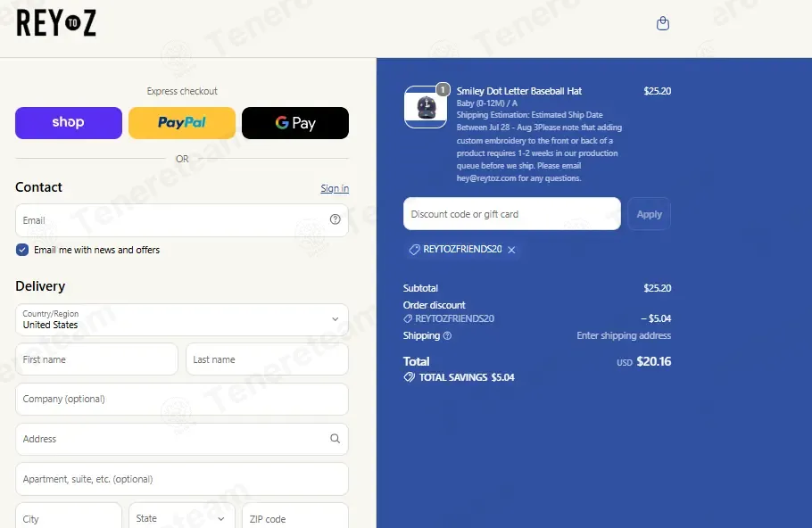
Task: Click the quantity badge on hat thumbnail
Action: tap(443, 89)
